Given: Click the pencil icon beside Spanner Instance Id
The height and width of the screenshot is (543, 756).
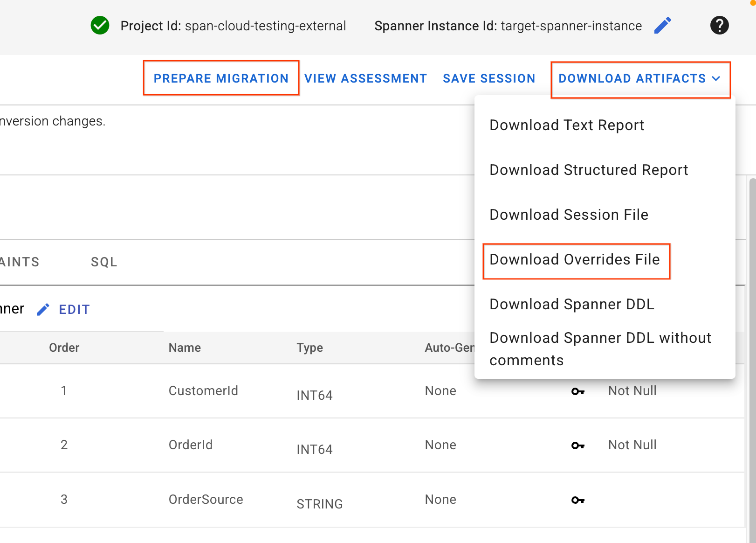Looking at the screenshot, I should coord(662,26).
